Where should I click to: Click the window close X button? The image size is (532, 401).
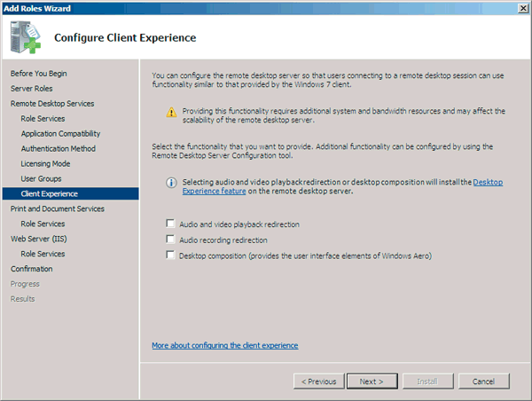(521, 7)
